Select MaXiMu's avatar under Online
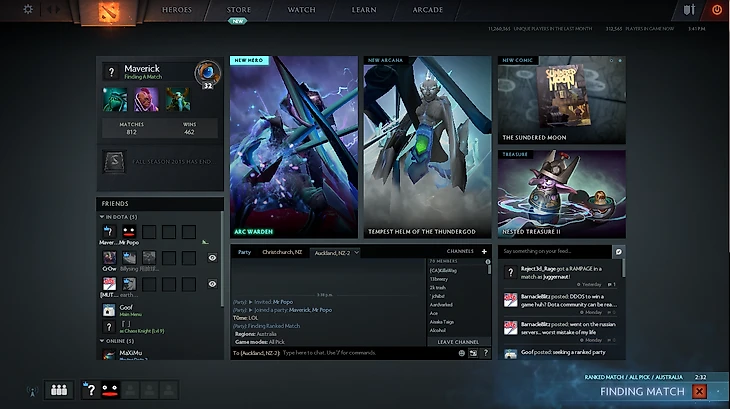The height and width of the screenshot is (409, 730). point(109,355)
